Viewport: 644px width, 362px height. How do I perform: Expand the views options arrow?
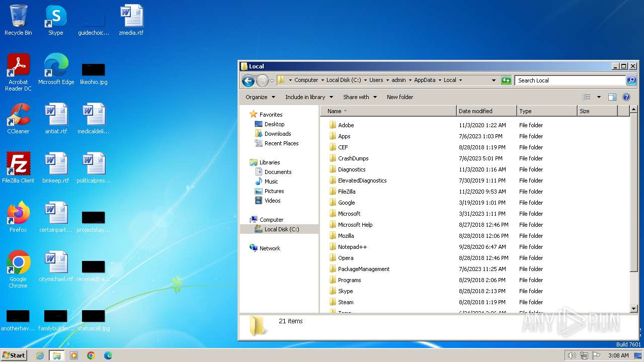click(599, 97)
